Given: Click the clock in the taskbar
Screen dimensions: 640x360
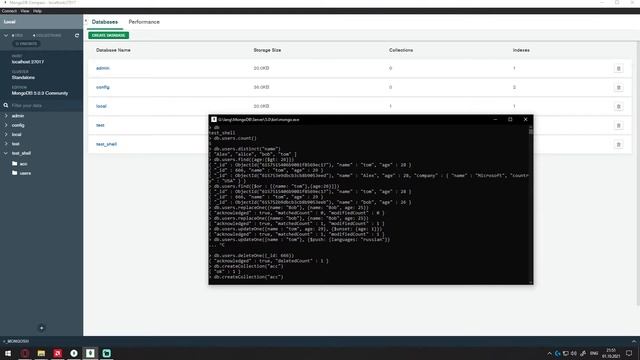Looking at the screenshot, I should pyautogui.click(x=611, y=353).
